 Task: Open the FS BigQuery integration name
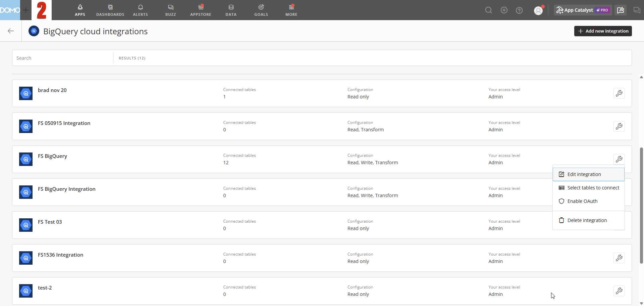52,156
